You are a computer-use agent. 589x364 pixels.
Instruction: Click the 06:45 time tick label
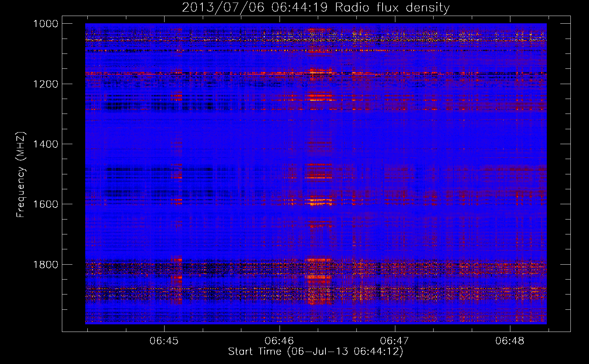pos(164,341)
